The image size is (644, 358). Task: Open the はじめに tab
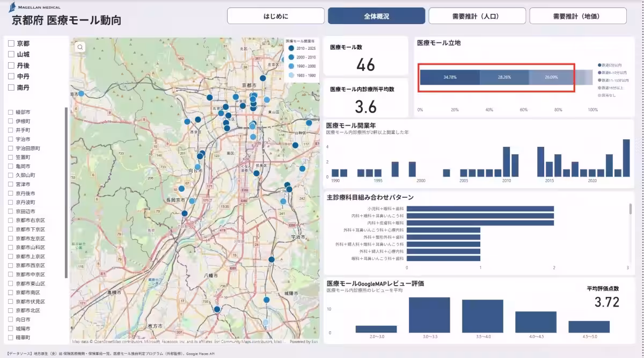[276, 16]
